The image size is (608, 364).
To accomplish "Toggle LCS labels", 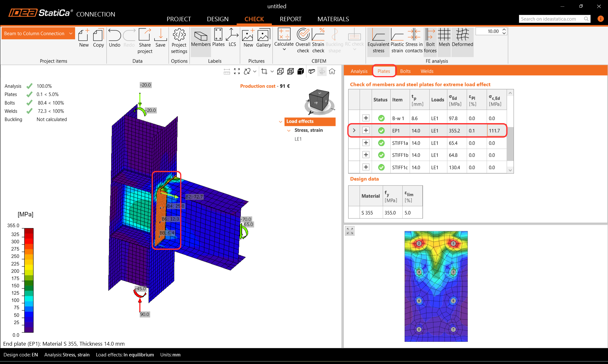I will click(232, 38).
